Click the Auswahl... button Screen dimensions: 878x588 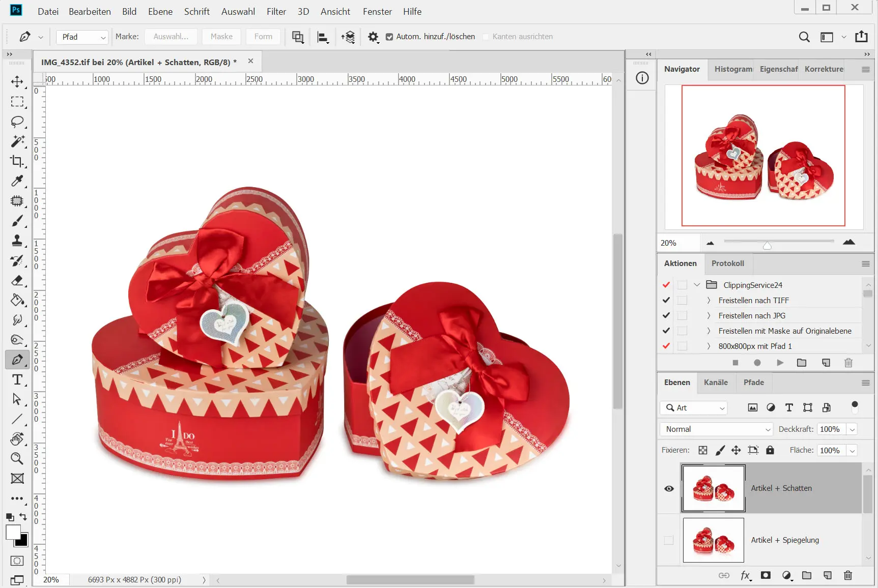tap(171, 37)
